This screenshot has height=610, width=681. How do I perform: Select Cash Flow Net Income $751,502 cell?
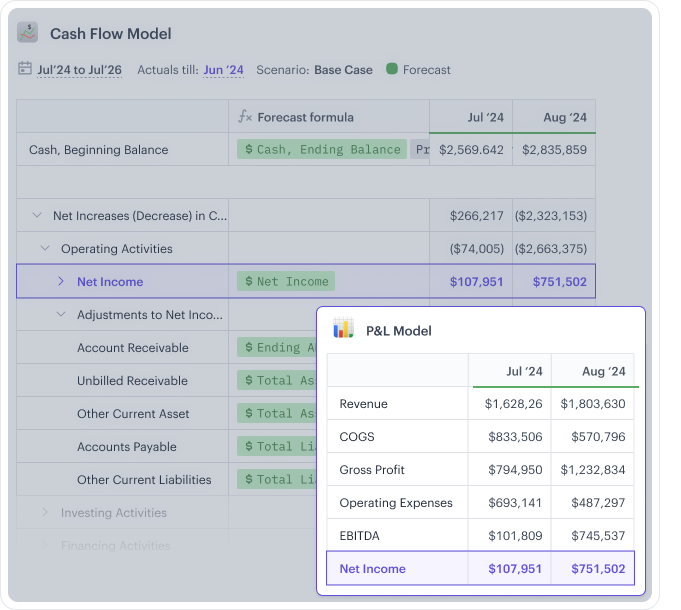(x=554, y=281)
